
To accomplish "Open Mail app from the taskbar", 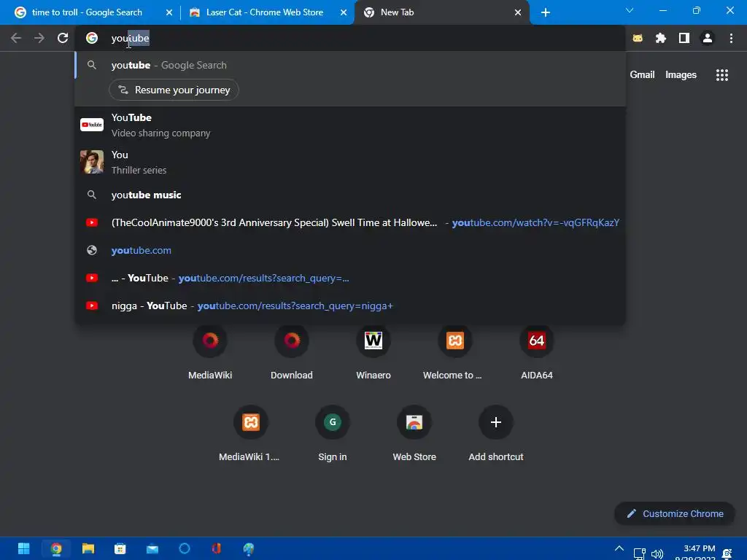I will pos(152,549).
